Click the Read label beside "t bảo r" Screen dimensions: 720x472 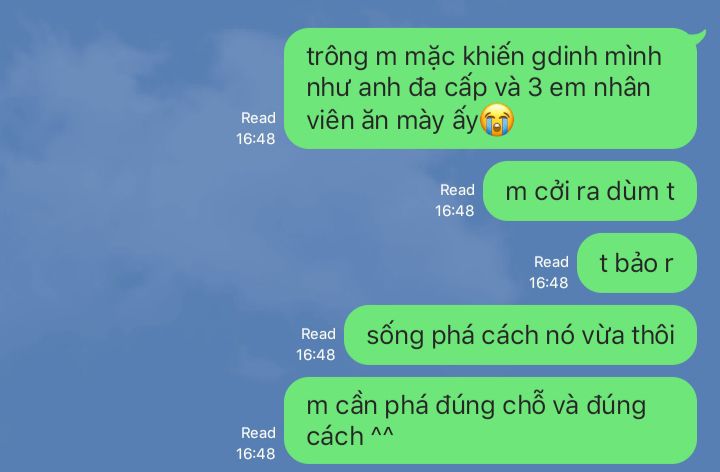coord(551,262)
